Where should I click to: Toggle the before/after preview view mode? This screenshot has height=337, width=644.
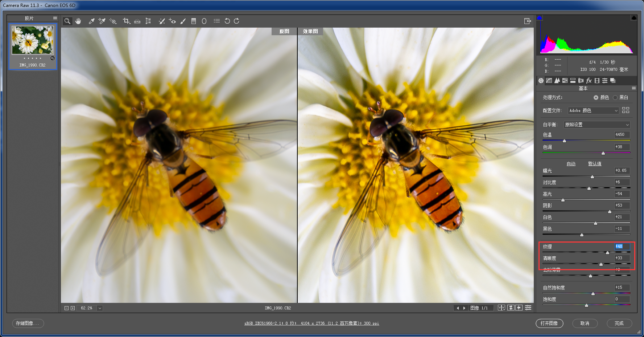pos(501,308)
